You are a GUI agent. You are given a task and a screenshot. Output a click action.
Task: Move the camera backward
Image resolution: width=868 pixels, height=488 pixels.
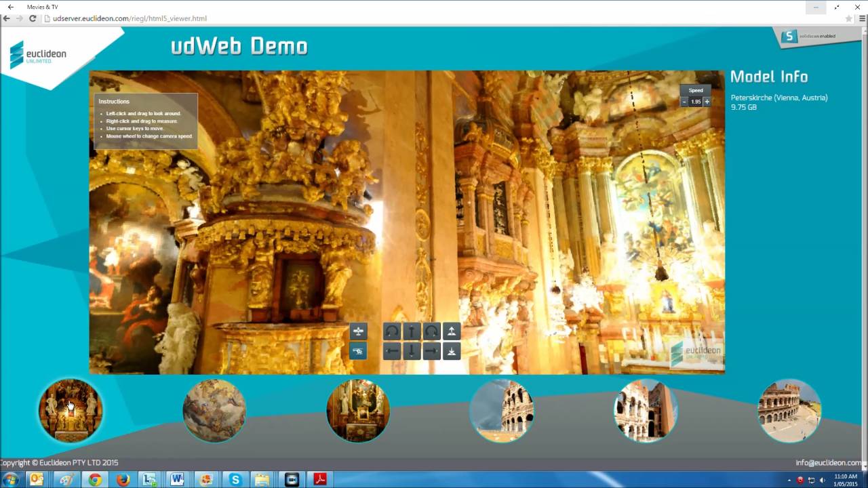(412, 351)
